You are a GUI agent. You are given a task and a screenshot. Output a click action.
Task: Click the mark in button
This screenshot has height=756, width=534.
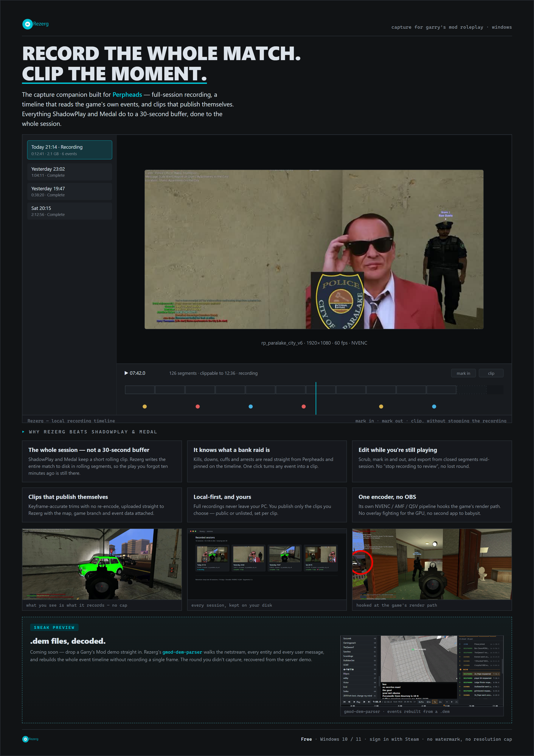(x=463, y=373)
